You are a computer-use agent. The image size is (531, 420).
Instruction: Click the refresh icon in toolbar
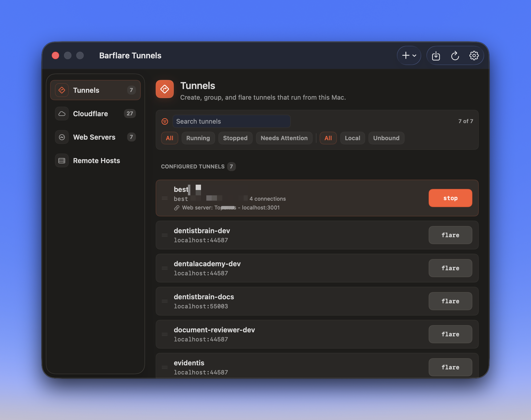point(455,56)
